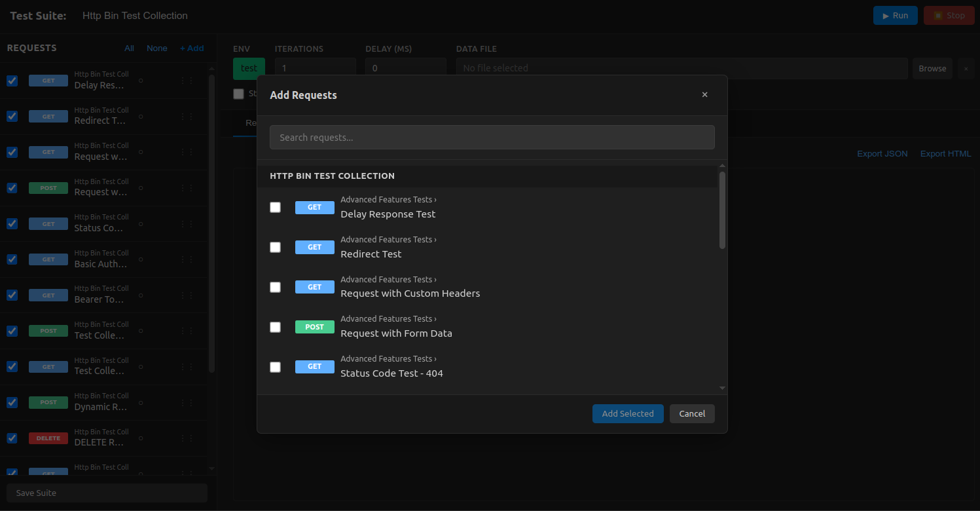
Task: Click sidebar request list scrollbar
Action: (x=211, y=223)
